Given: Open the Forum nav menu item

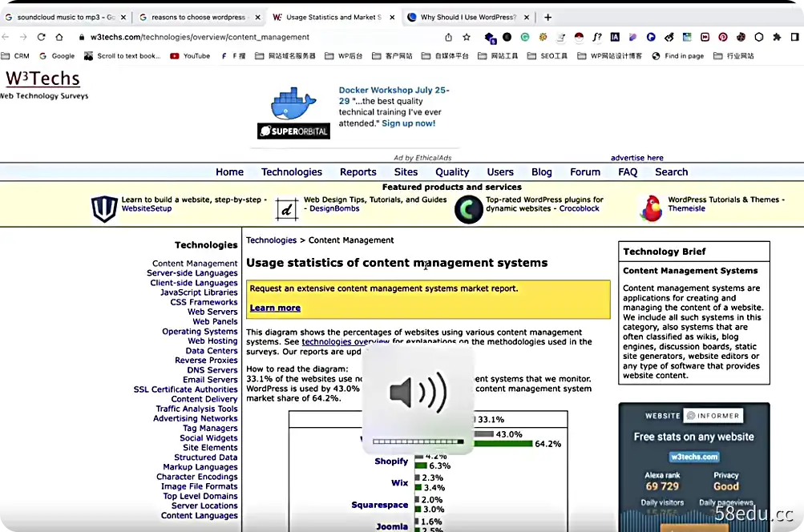Looking at the screenshot, I should [585, 172].
